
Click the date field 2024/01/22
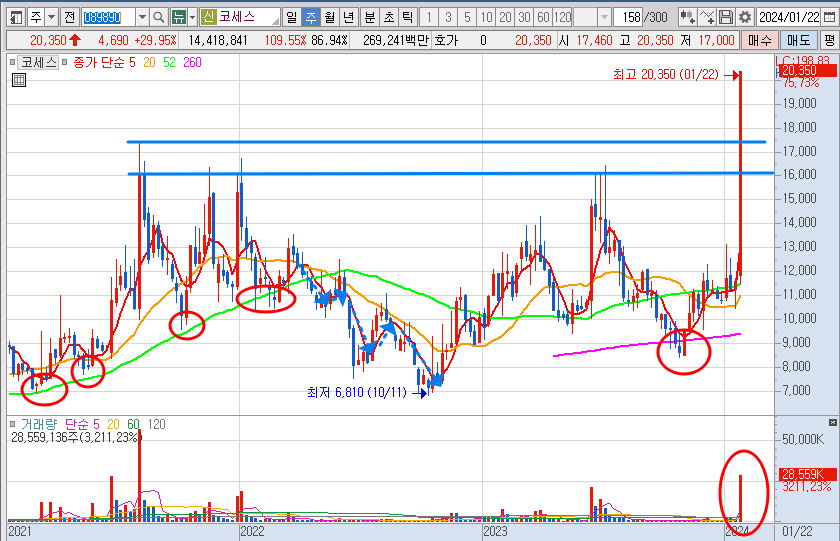click(789, 18)
